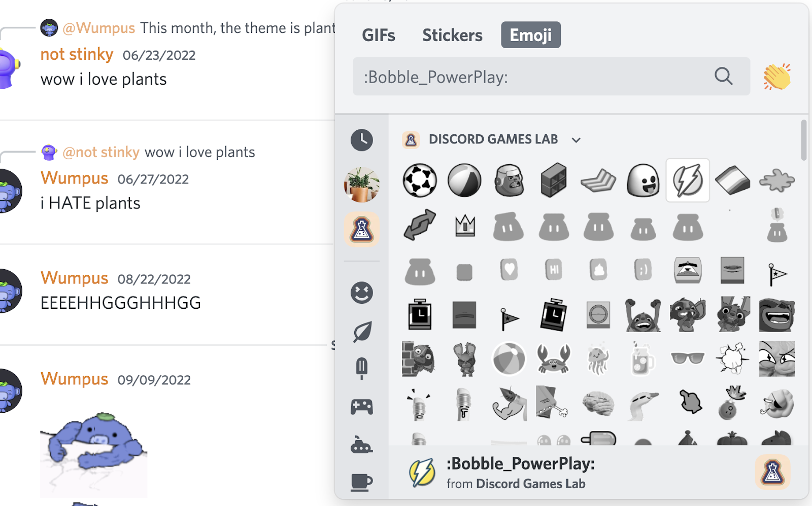Open the nature leaf emoji category
Viewport: 812px width, 506px height.
point(362,331)
